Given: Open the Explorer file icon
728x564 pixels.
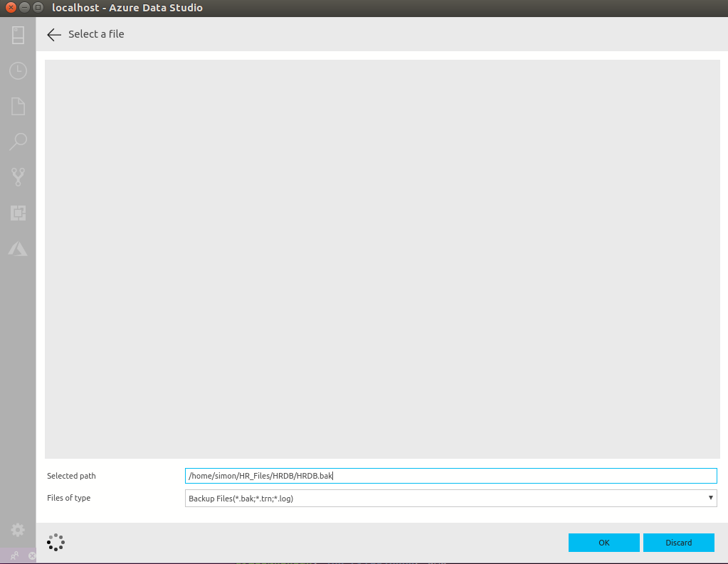Looking at the screenshot, I should pos(18,106).
